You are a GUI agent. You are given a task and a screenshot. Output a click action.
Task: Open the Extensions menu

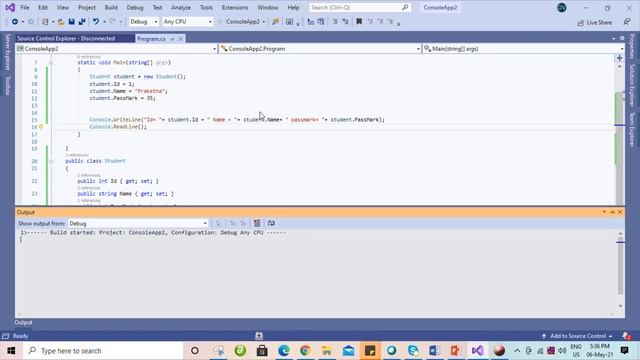coord(235,7)
